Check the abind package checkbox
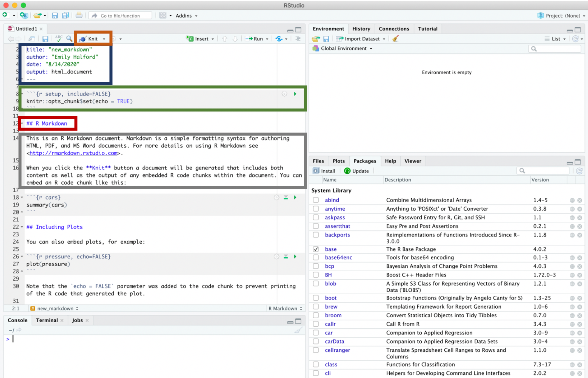 [316, 200]
